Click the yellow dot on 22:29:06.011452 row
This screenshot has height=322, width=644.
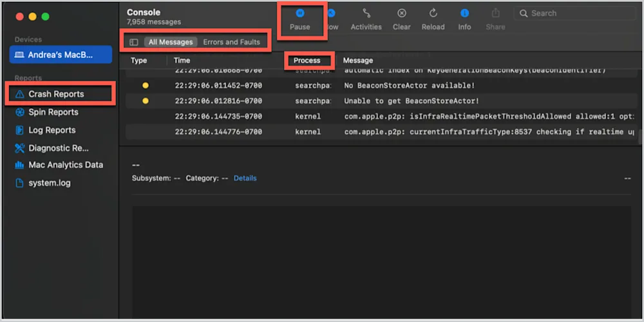coord(146,86)
